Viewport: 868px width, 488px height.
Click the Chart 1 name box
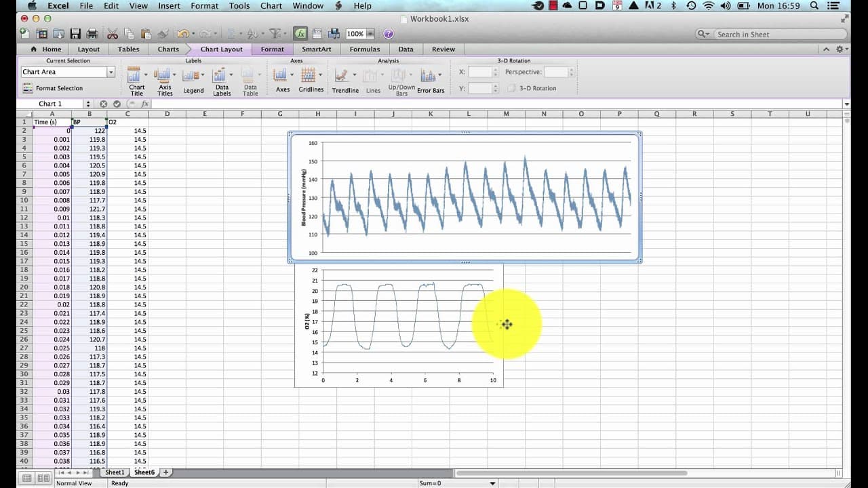[x=50, y=104]
